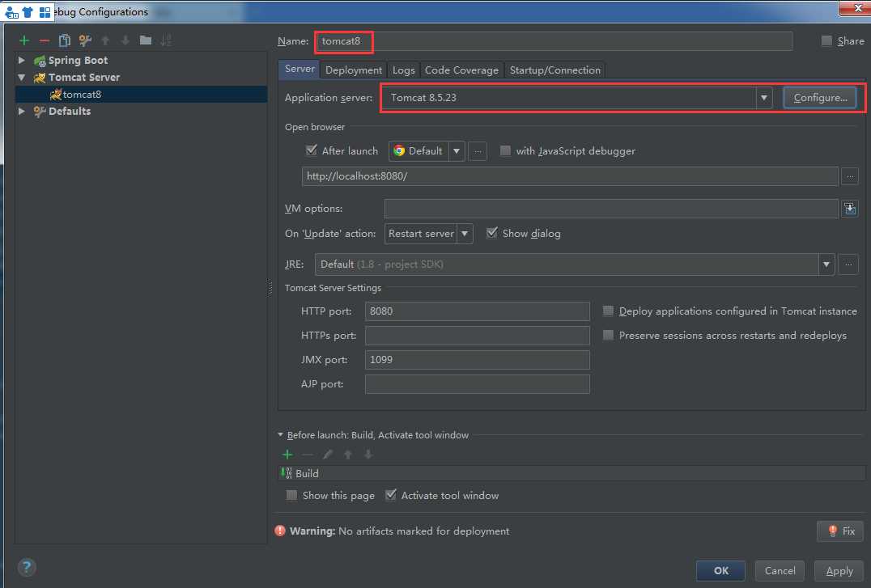Image resolution: width=871 pixels, height=588 pixels.
Task: Add before-launch task green plus
Action: (287, 455)
